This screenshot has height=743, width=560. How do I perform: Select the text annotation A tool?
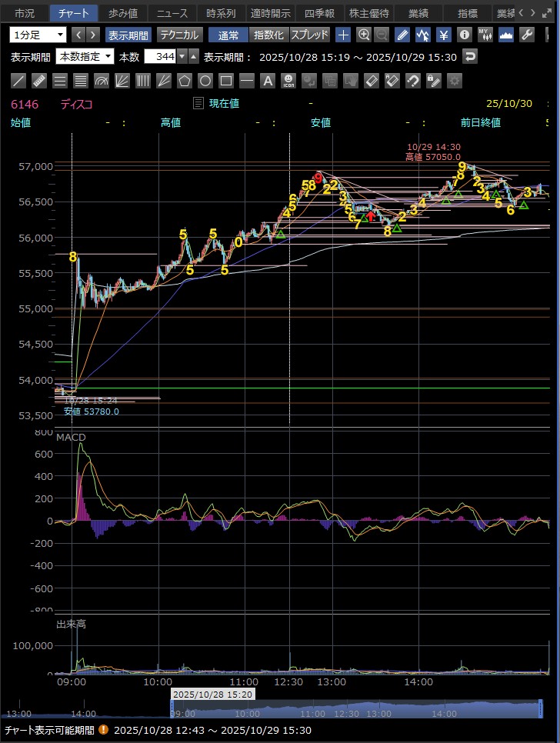point(268,81)
